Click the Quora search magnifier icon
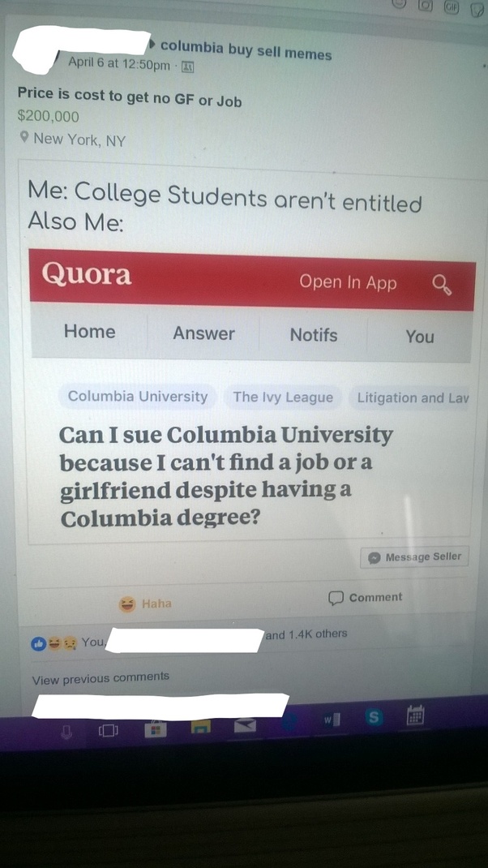488x868 pixels. point(442,285)
